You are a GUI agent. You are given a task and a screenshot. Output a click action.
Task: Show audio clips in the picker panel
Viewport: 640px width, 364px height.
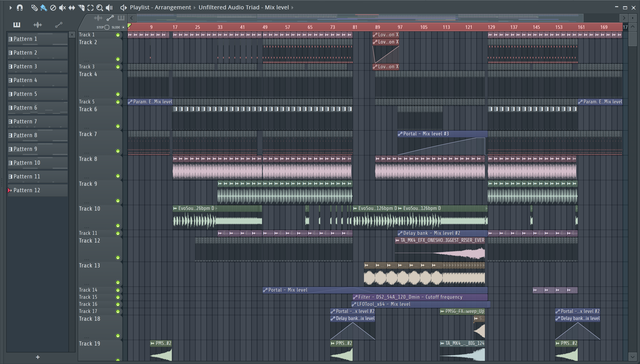[x=38, y=24]
